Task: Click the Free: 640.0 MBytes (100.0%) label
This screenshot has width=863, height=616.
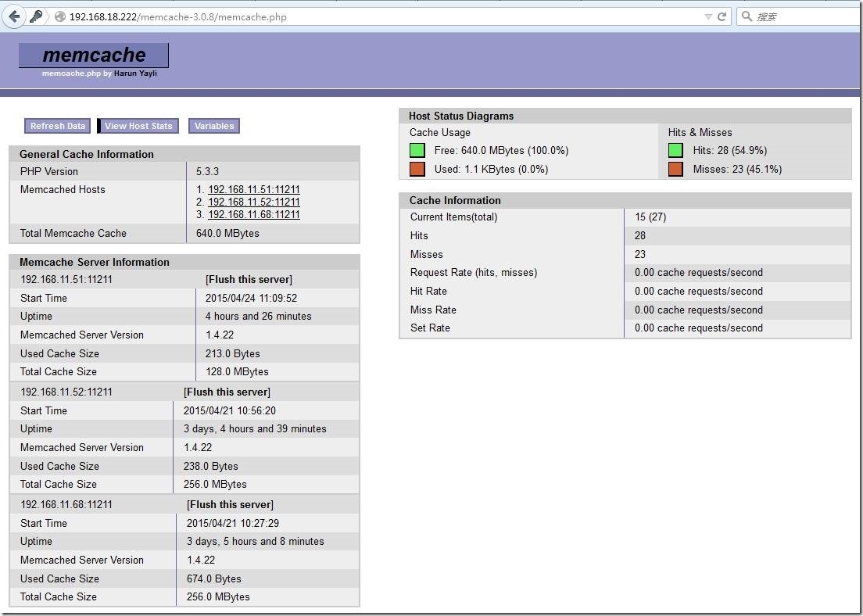Action: click(501, 150)
